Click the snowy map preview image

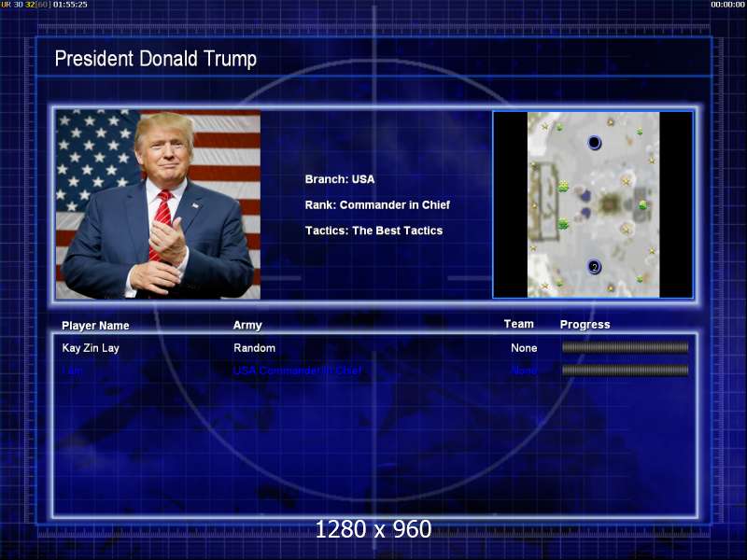click(593, 204)
